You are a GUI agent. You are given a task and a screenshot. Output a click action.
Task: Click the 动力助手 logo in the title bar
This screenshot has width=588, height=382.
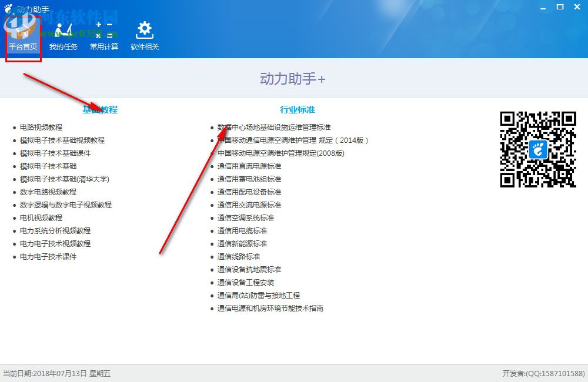[8, 7]
